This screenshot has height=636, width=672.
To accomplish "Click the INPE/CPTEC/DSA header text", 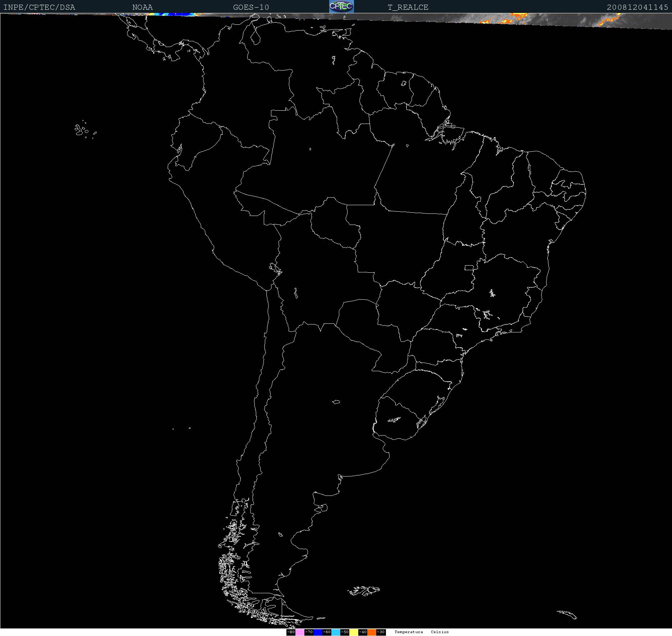I will tap(39, 7).
